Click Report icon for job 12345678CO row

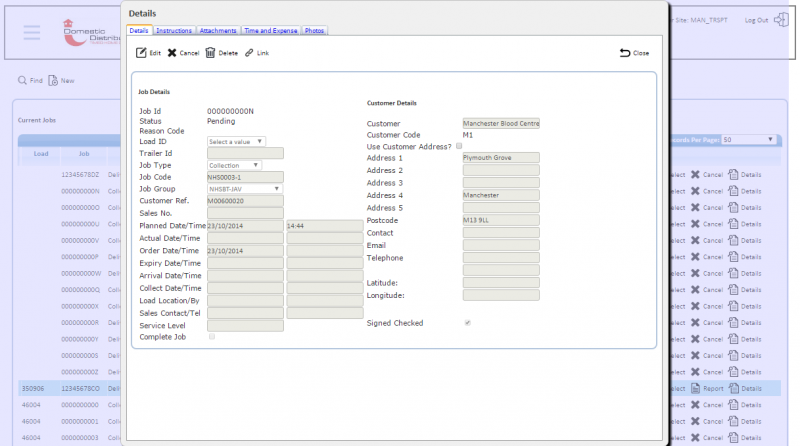[695, 388]
